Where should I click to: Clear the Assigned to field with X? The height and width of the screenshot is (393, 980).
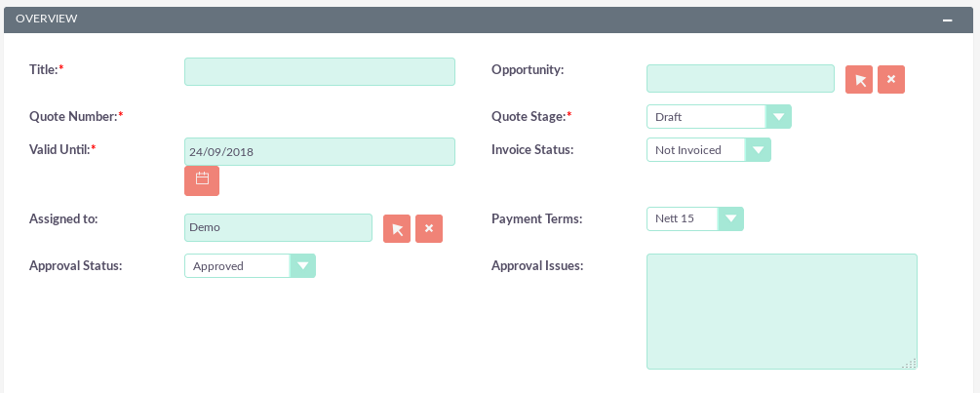point(429,228)
